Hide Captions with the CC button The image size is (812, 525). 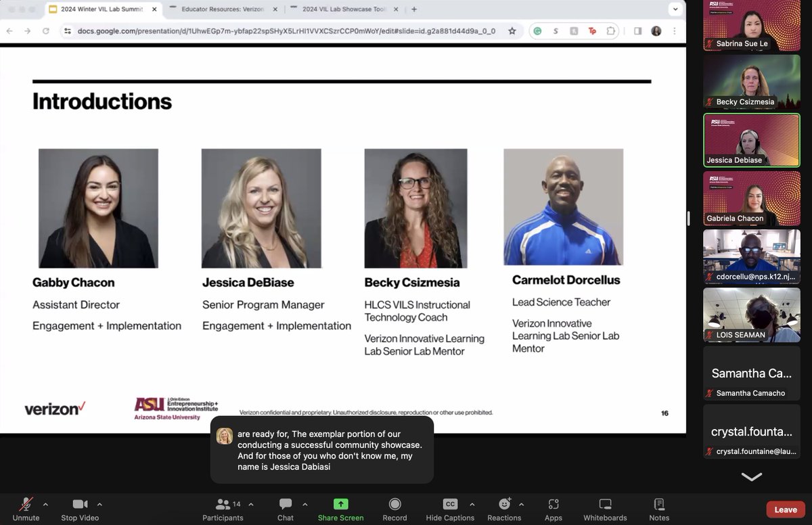[450, 509]
